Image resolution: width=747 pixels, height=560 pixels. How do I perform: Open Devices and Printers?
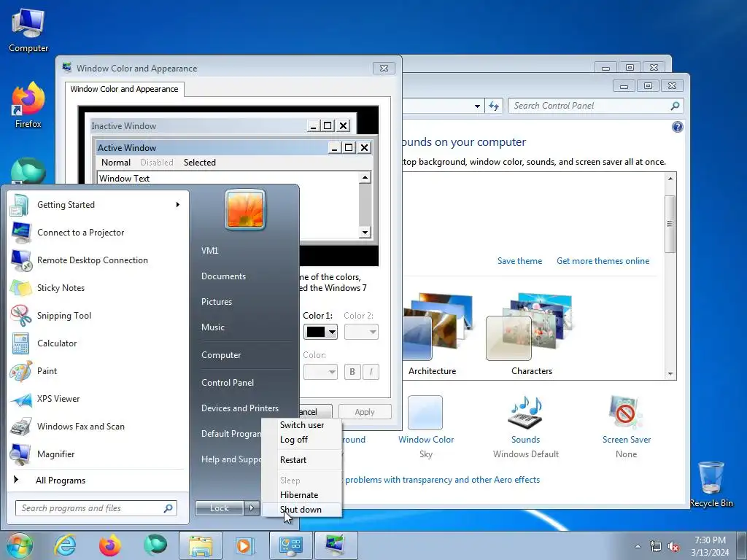[x=240, y=408]
